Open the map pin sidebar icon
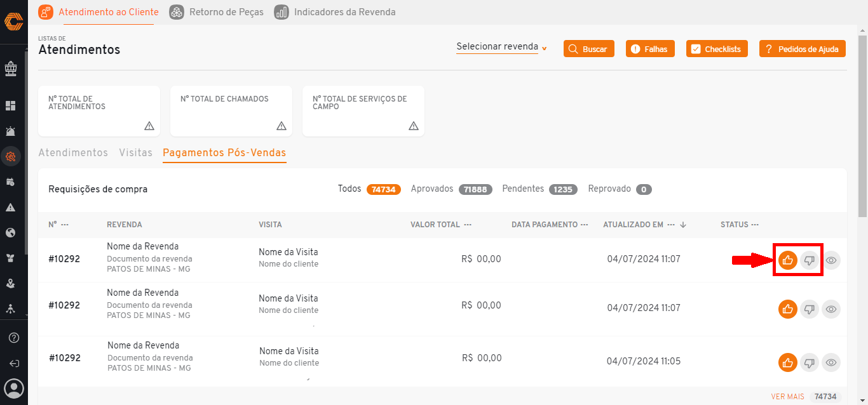 click(x=11, y=283)
